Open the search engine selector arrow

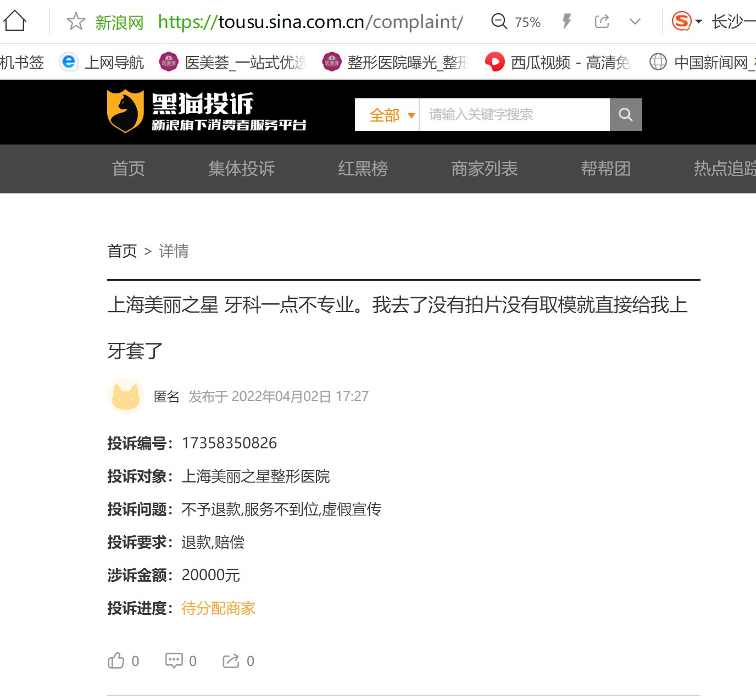click(x=699, y=22)
